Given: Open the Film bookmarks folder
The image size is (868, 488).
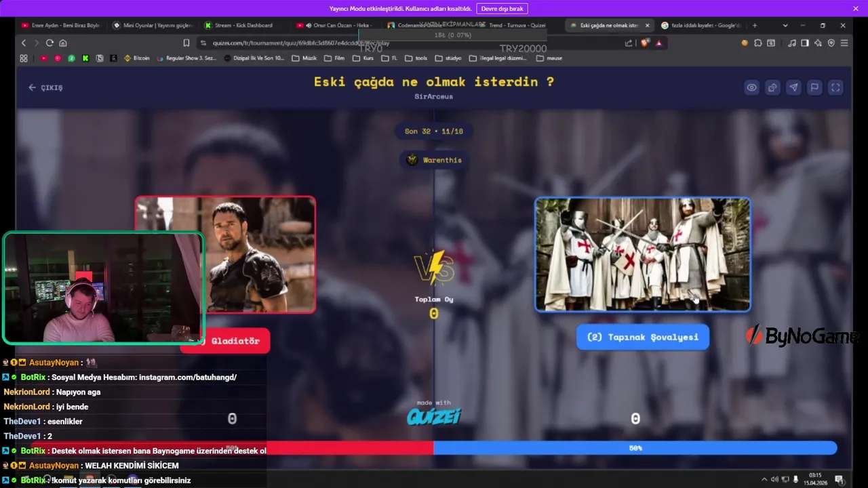Looking at the screenshot, I should click(x=335, y=58).
